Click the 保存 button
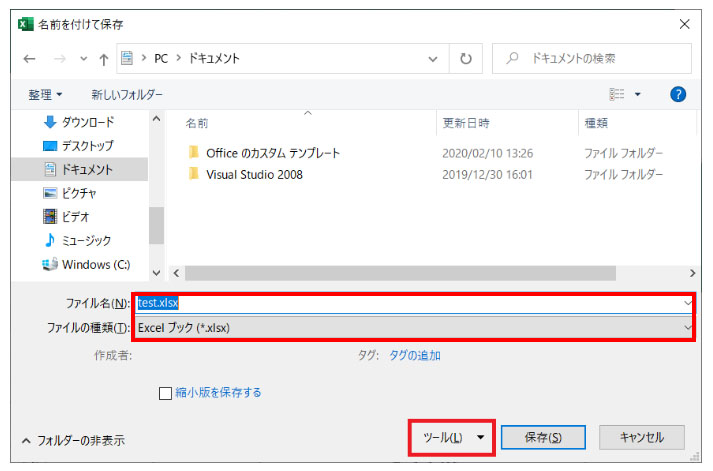The height and width of the screenshot is (471, 713). tap(542, 438)
